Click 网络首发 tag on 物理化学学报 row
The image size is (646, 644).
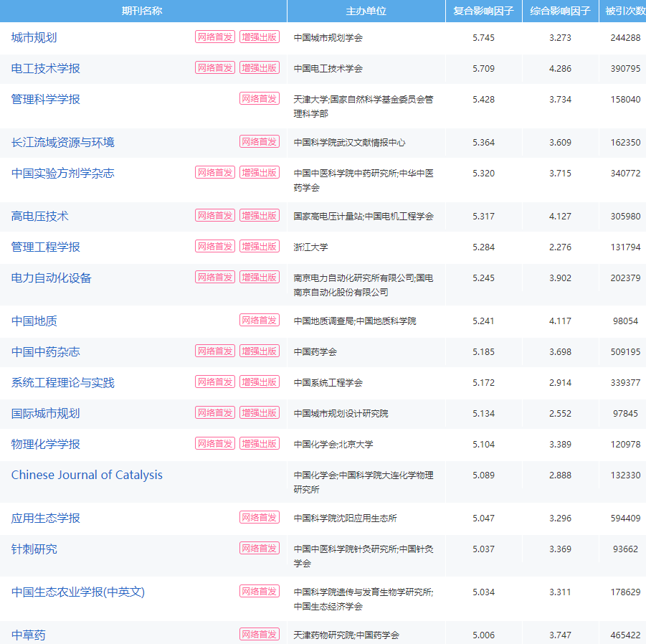pyautogui.click(x=215, y=444)
